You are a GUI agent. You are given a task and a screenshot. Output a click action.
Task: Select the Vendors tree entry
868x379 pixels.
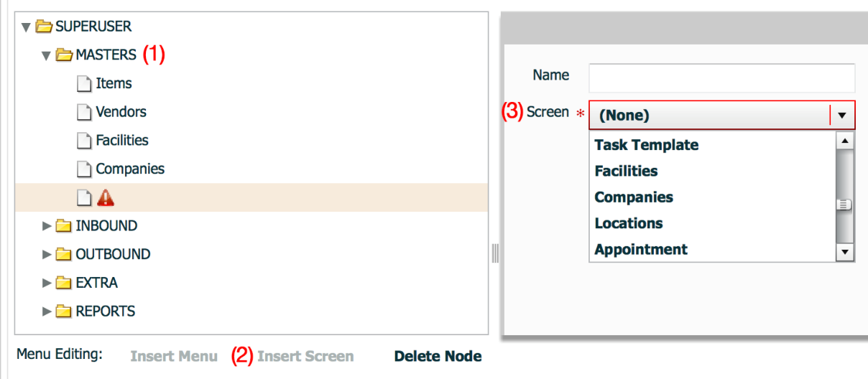tap(121, 112)
